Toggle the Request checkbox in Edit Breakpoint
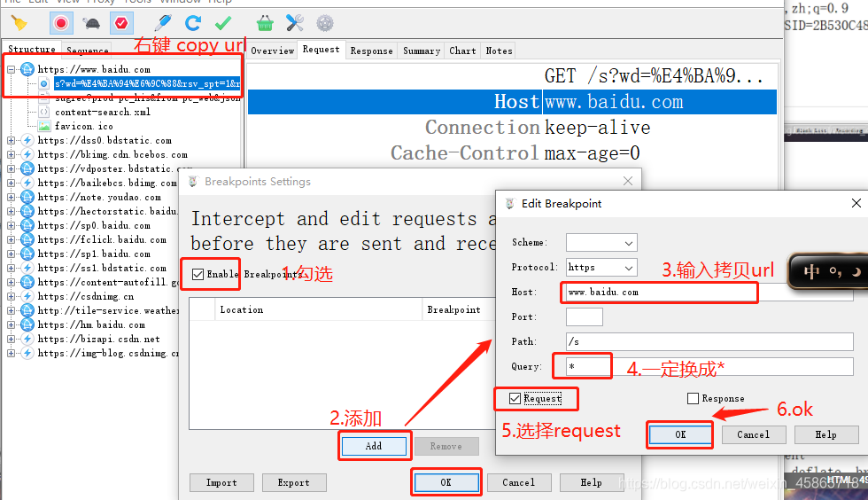The width and height of the screenshot is (868, 500). 515,399
